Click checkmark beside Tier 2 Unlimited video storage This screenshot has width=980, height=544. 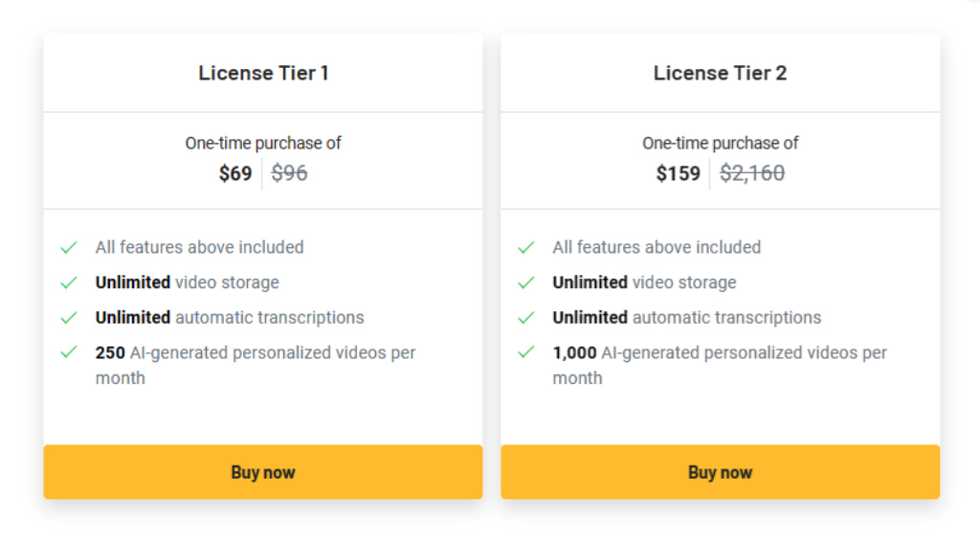click(x=526, y=283)
